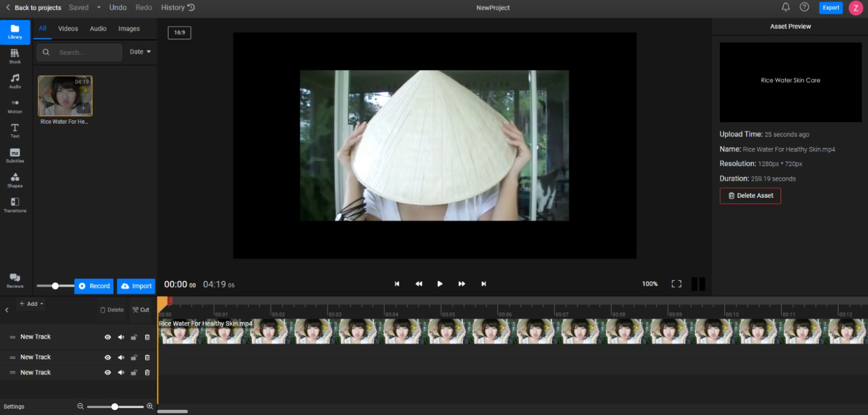Open the Text tool panel

click(x=15, y=131)
